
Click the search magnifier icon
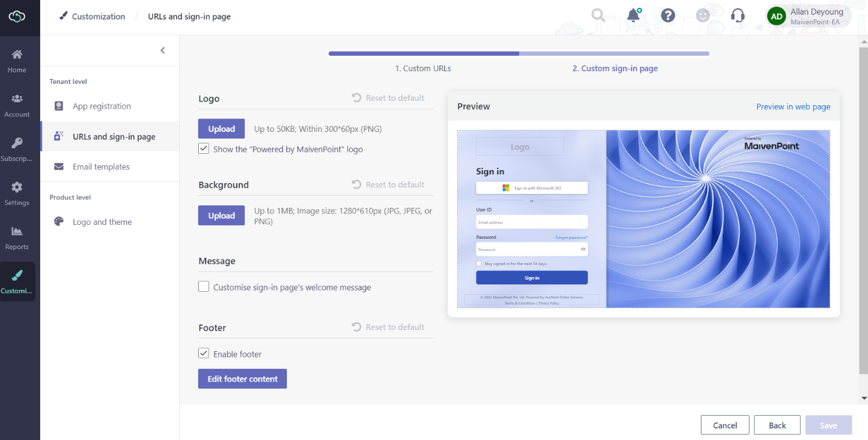point(598,16)
